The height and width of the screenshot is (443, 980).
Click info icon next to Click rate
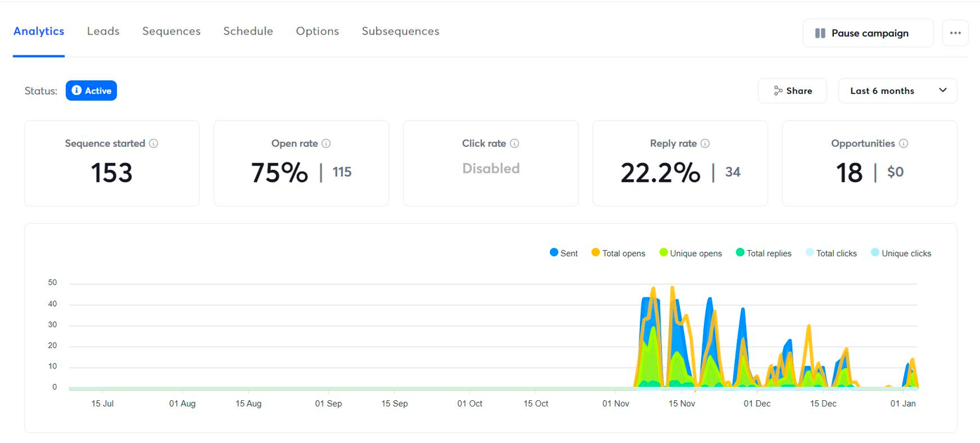click(x=514, y=143)
